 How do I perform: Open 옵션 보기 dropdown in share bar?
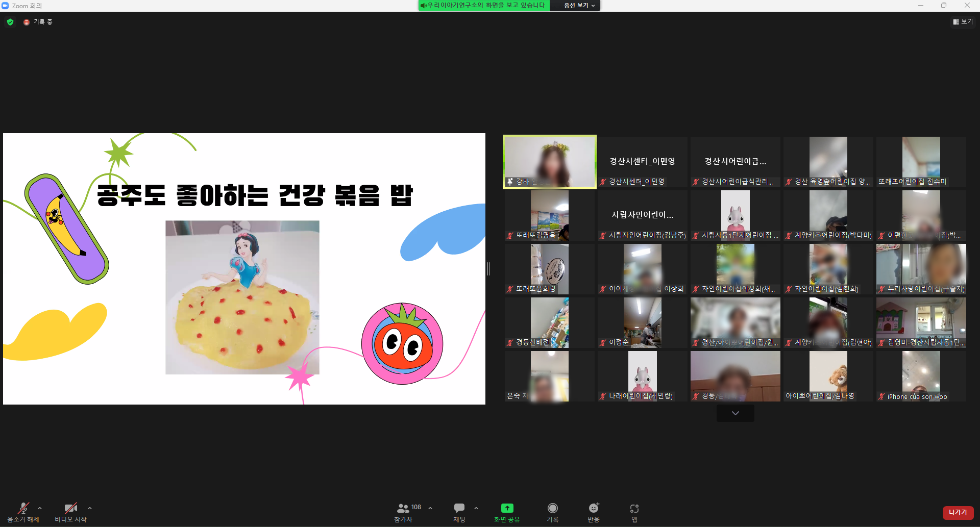point(579,6)
